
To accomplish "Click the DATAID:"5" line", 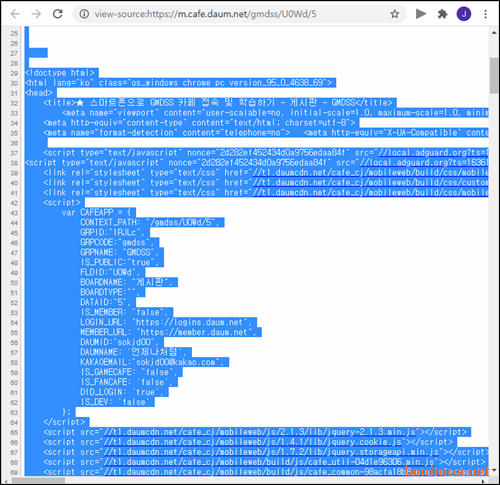I will 106,302.
